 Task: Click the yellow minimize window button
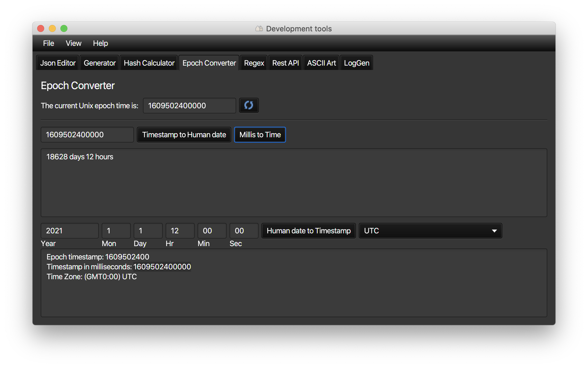[x=52, y=28]
